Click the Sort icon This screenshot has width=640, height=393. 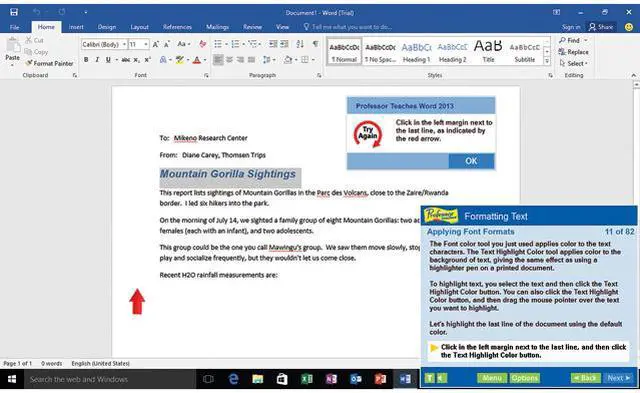coord(300,44)
